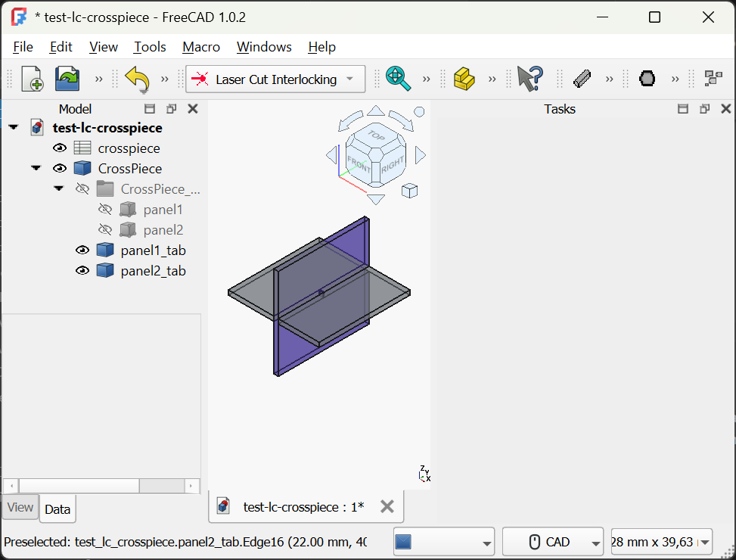Close the test-lc-crosspiece document tab
Viewport: 736px width, 560px height.
387,506
